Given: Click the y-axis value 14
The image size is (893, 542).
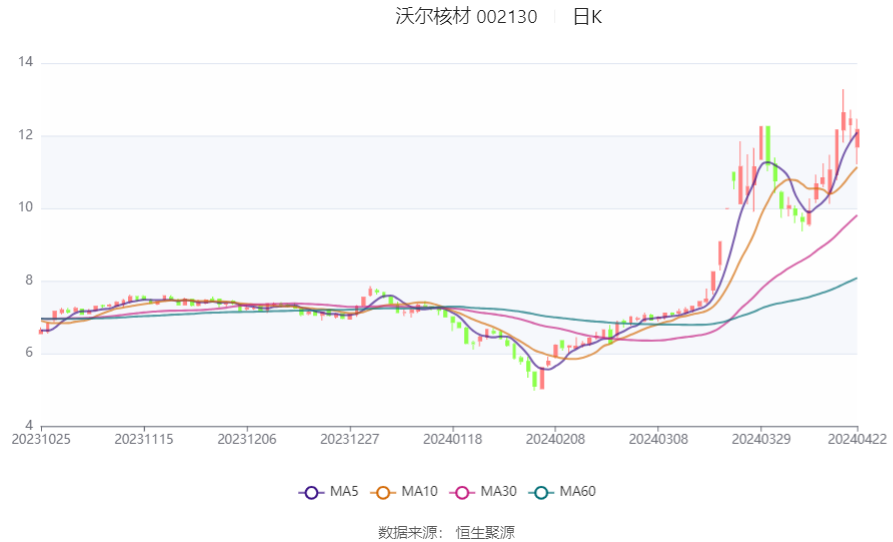Looking at the screenshot, I should 26,62.
